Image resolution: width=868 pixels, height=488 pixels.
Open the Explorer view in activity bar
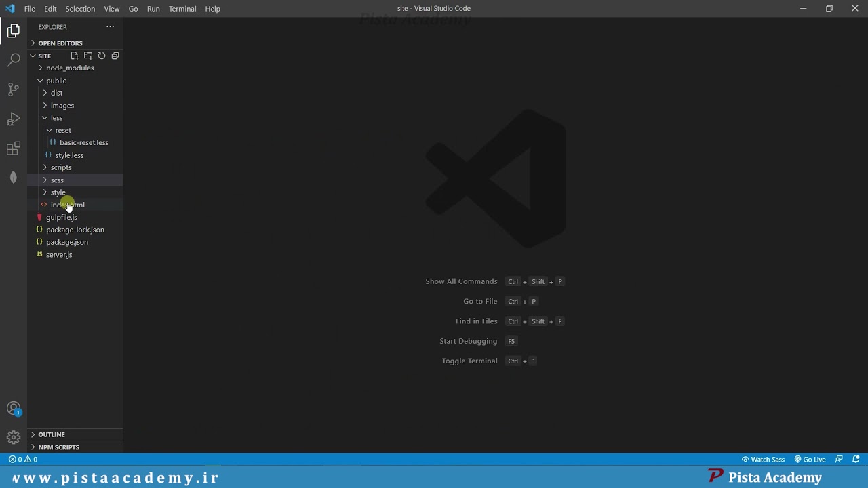(14, 30)
